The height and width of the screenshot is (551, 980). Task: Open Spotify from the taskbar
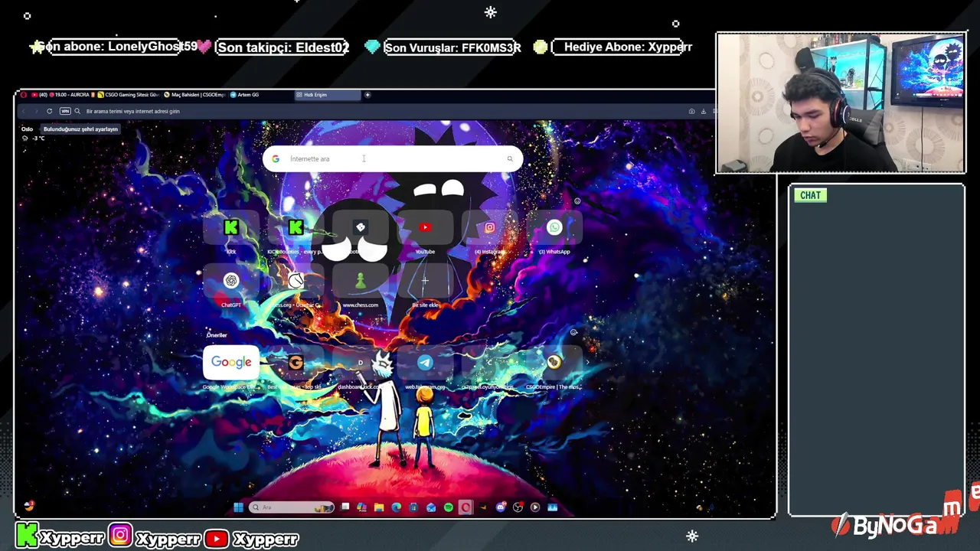point(449,507)
